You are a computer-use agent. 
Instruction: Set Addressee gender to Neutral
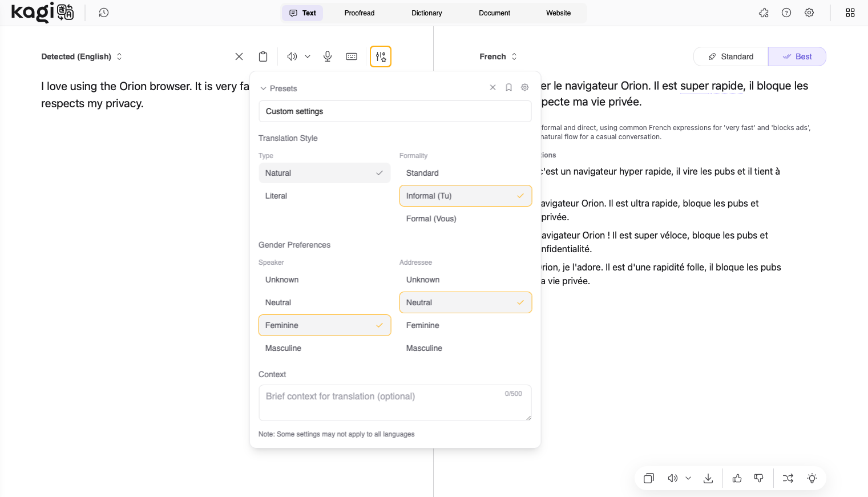[466, 302]
